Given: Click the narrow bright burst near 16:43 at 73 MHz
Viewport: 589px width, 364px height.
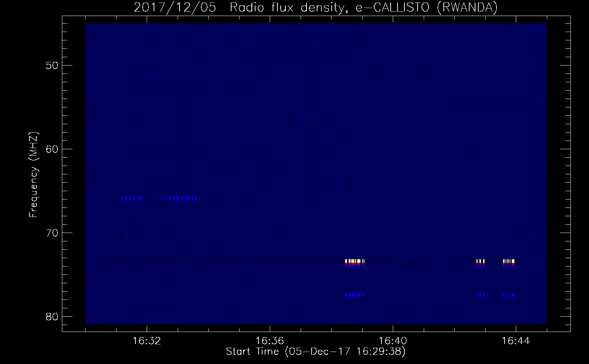Looking at the screenshot, I should pos(481,262).
